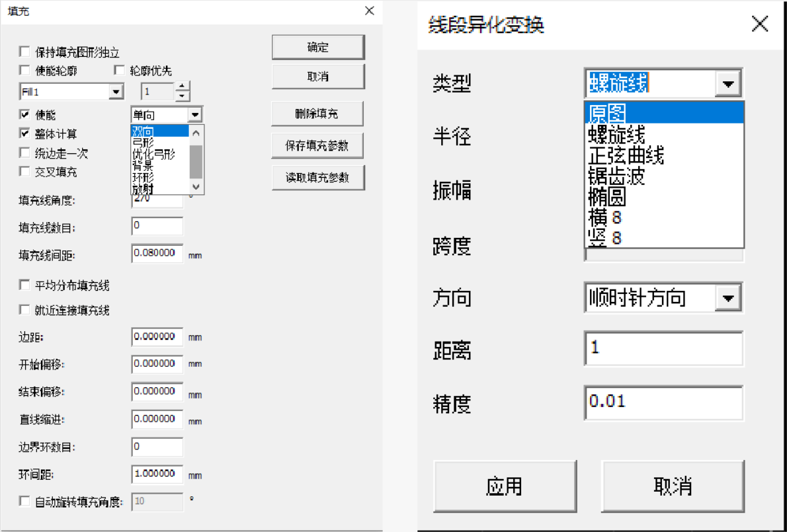The image size is (787, 532).
Task: Close the 填充 dialog
Action: 370,11
